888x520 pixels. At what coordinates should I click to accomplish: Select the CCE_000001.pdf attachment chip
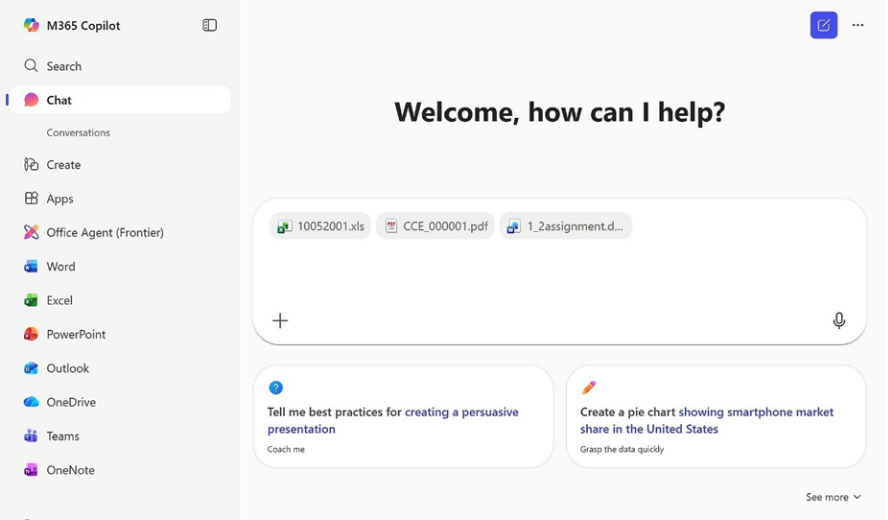436,226
